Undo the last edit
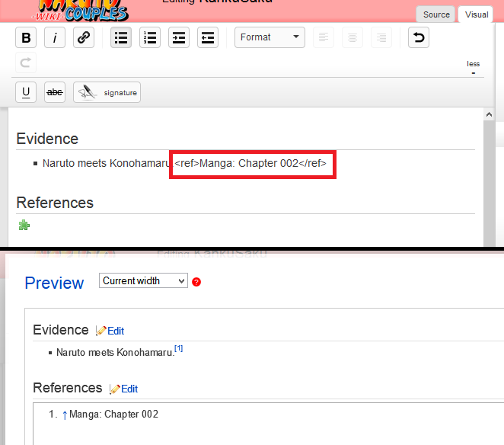504x445 pixels. pyautogui.click(x=419, y=37)
